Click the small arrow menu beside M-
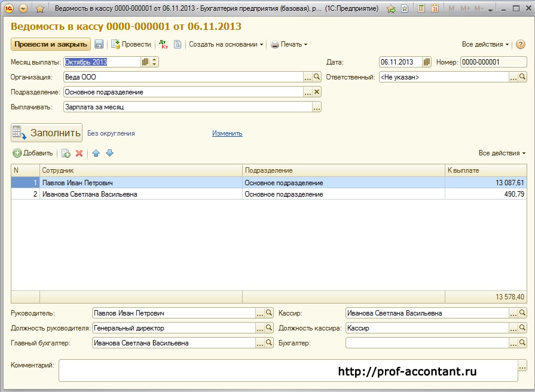The width and height of the screenshot is (535, 392). click(491, 10)
